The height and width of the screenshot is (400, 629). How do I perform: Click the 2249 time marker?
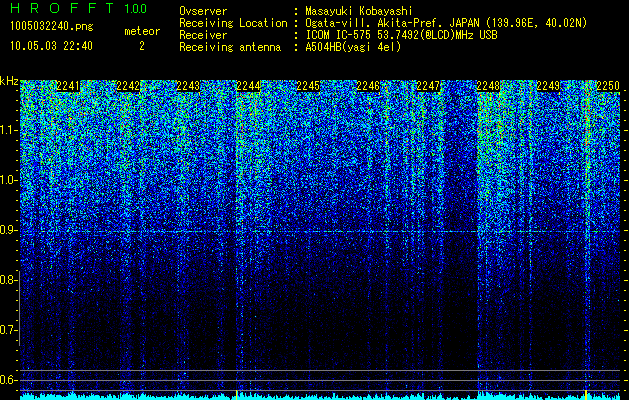[548, 86]
